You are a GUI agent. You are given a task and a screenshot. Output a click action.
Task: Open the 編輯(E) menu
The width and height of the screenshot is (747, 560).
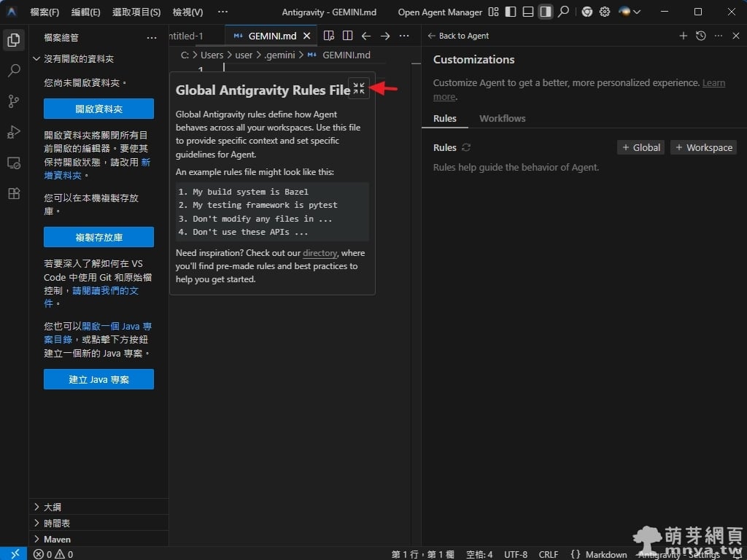(x=86, y=12)
